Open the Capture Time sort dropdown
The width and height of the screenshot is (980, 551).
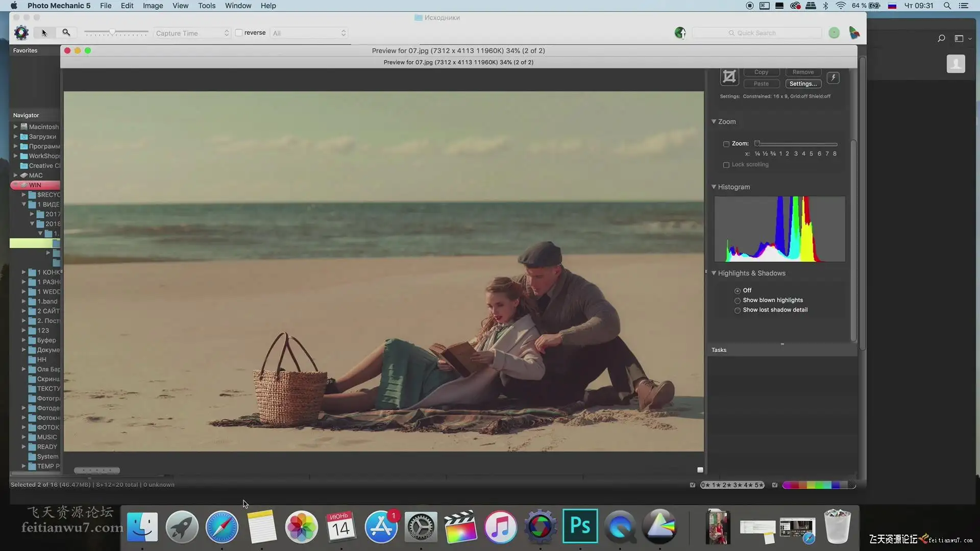[x=192, y=33]
